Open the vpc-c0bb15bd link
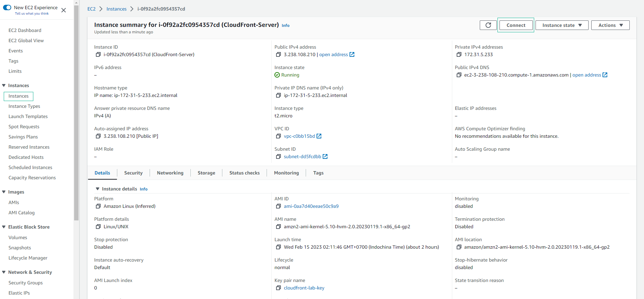This screenshot has height=299, width=644. pos(299,136)
